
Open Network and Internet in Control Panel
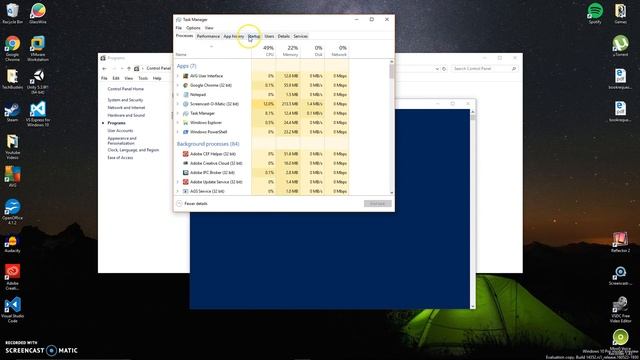point(126,108)
